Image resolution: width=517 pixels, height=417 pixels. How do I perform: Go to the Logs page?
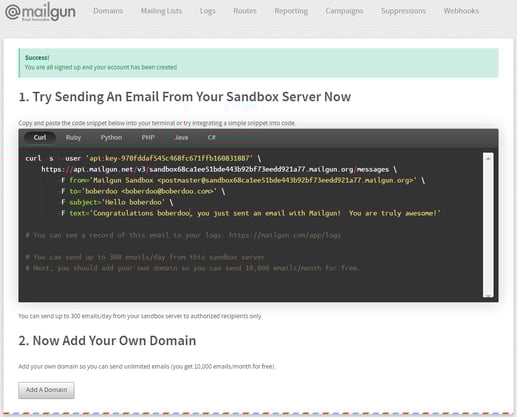pos(208,11)
